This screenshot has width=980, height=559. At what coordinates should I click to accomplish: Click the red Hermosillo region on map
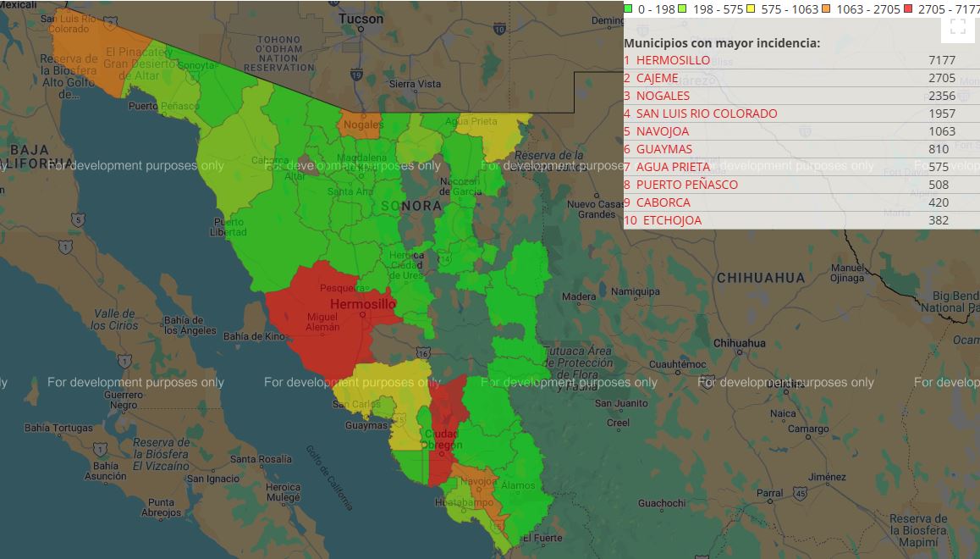[322, 322]
